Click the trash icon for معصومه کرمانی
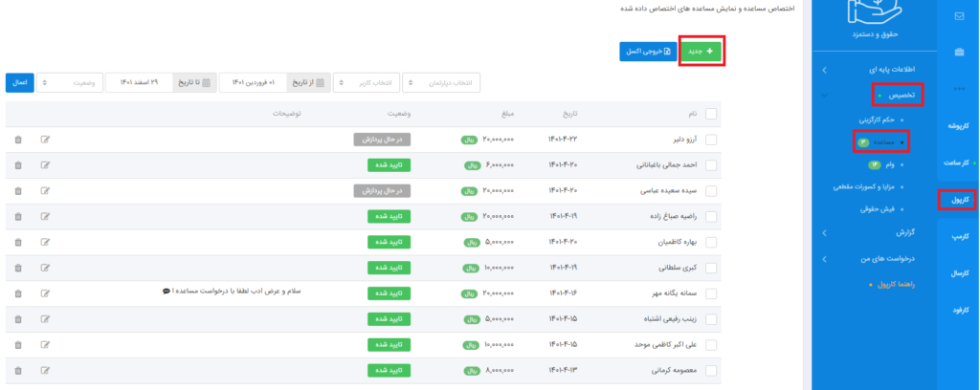The height and width of the screenshot is (390, 980). tap(18, 370)
